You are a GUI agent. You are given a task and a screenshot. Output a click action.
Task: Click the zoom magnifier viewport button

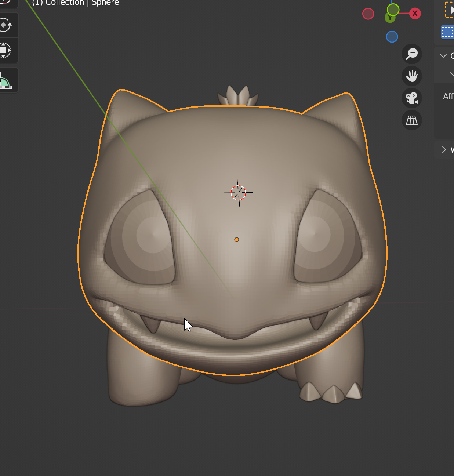412,54
